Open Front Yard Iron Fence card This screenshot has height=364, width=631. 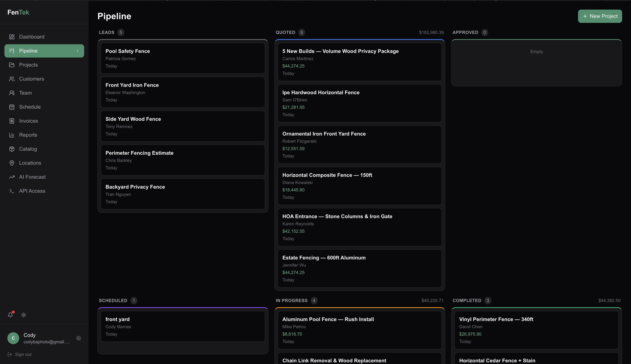coord(183,92)
